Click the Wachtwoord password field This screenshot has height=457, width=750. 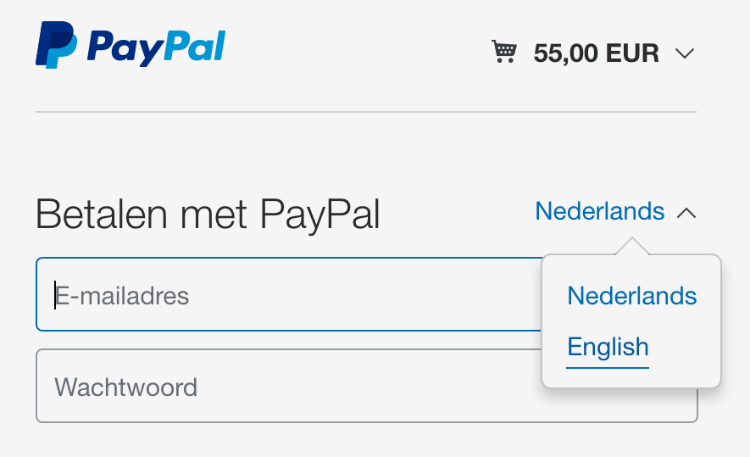[x=289, y=386]
